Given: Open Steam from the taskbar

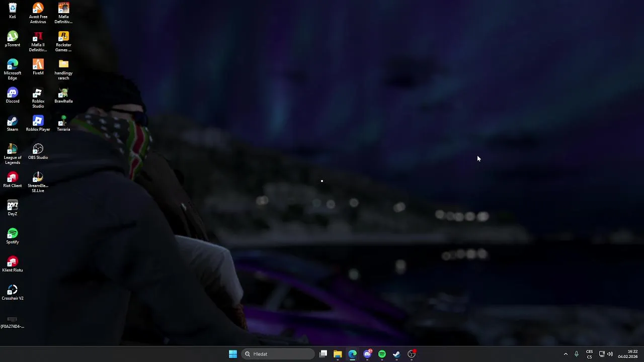Looking at the screenshot, I should tap(396, 354).
